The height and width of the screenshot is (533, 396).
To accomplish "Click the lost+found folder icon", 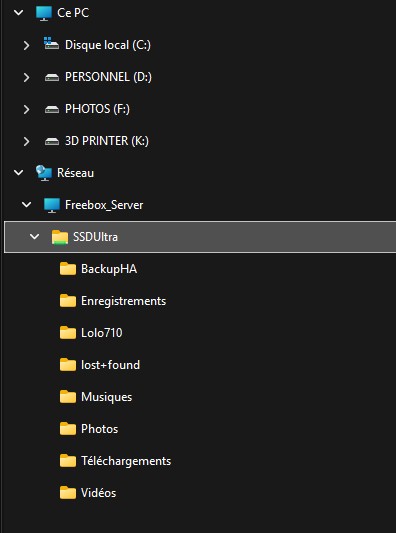I will click(x=68, y=364).
